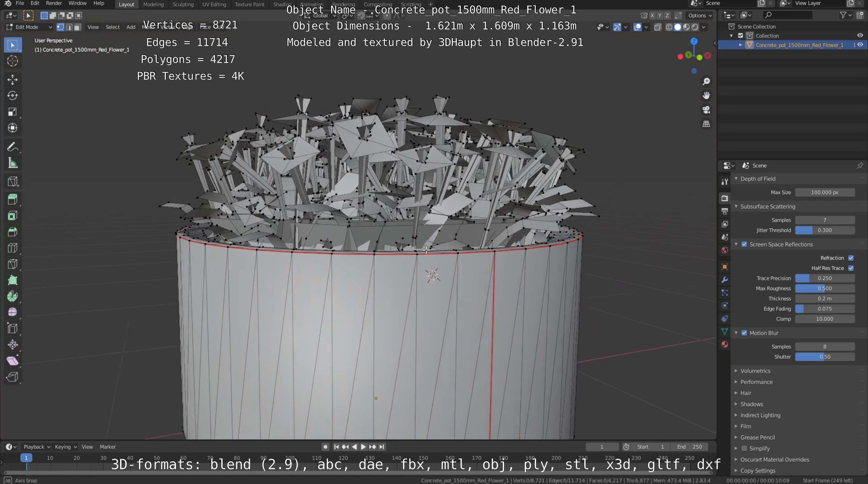This screenshot has width=868, height=484.
Task: Toggle Half Res Trace checkbox
Action: [x=851, y=268]
